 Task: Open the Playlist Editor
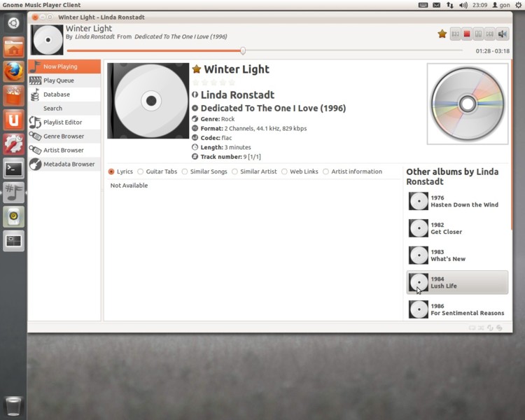pyautogui.click(x=64, y=122)
